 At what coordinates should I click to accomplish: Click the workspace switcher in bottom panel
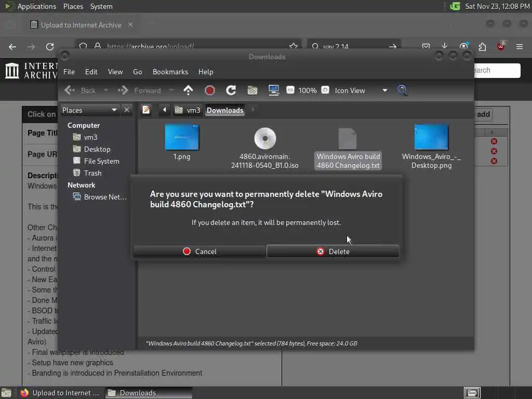[472, 393]
